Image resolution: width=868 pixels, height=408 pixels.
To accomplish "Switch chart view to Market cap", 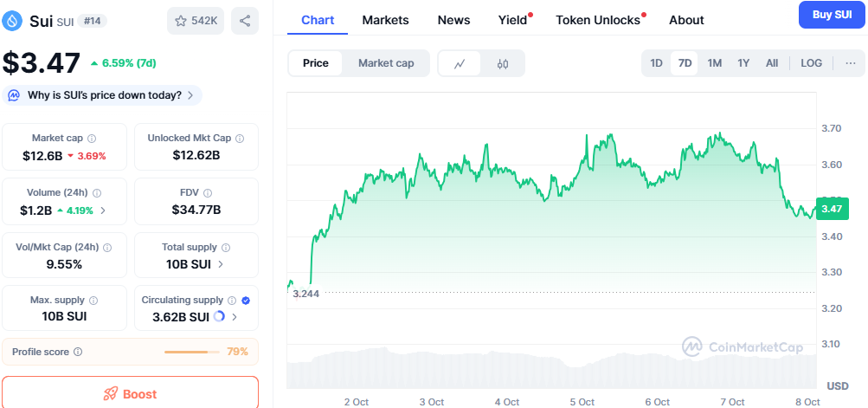I will pos(386,63).
